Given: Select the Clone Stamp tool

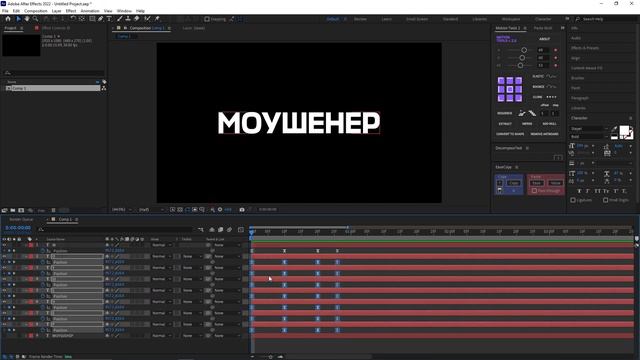Looking at the screenshot, I should coord(128,19).
